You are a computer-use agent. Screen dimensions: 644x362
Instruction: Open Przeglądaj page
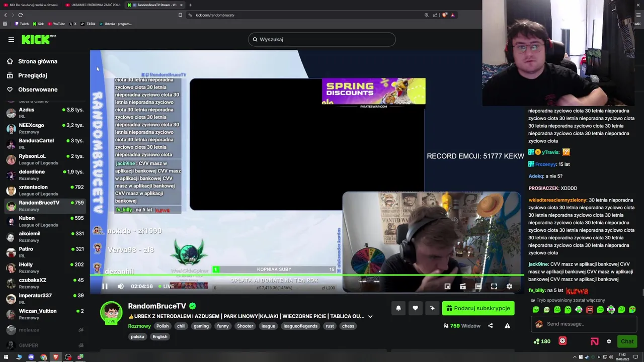coord(28,75)
